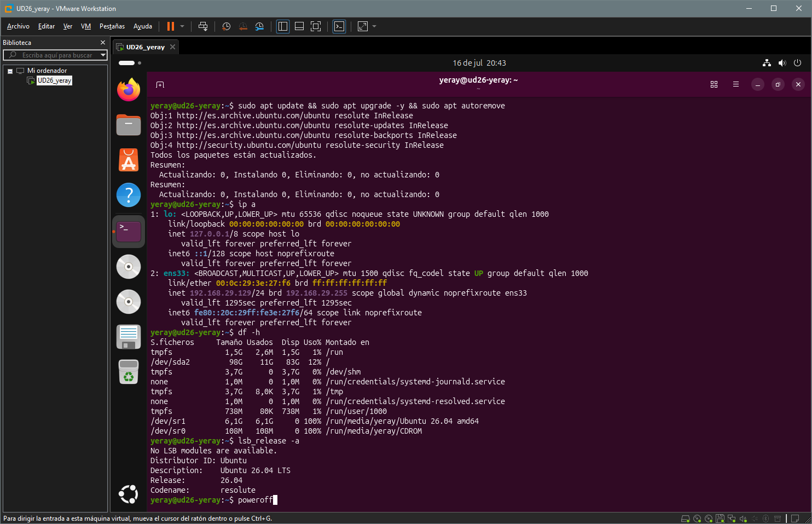Image resolution: width=812 pixels, height=524 pixels.
Task: Click the 'Todos los paquetes están actualizados.' line
Action: (x=234, y=155)
